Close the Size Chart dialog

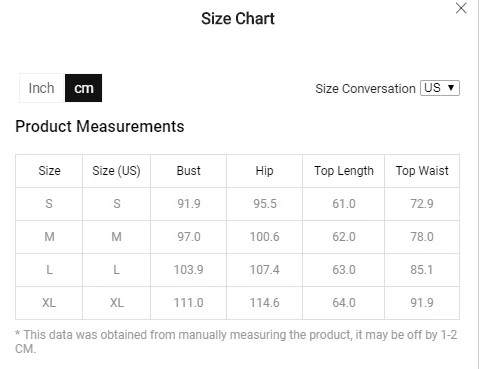461,8
